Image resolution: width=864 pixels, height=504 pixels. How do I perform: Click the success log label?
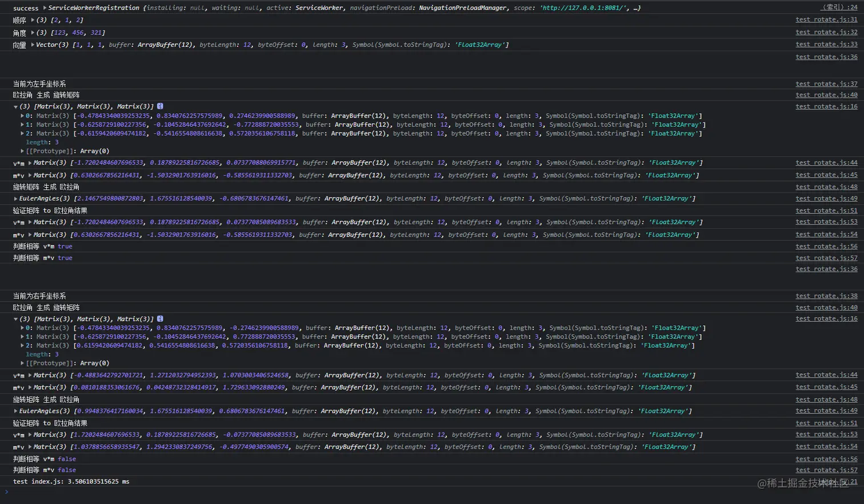[x=26, y=8]
